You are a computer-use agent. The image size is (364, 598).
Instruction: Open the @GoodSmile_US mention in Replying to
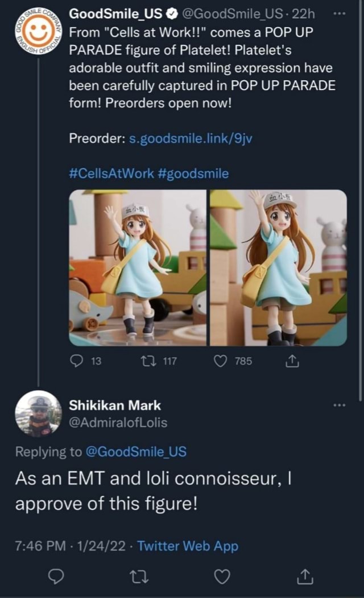[x=135, y=452]
